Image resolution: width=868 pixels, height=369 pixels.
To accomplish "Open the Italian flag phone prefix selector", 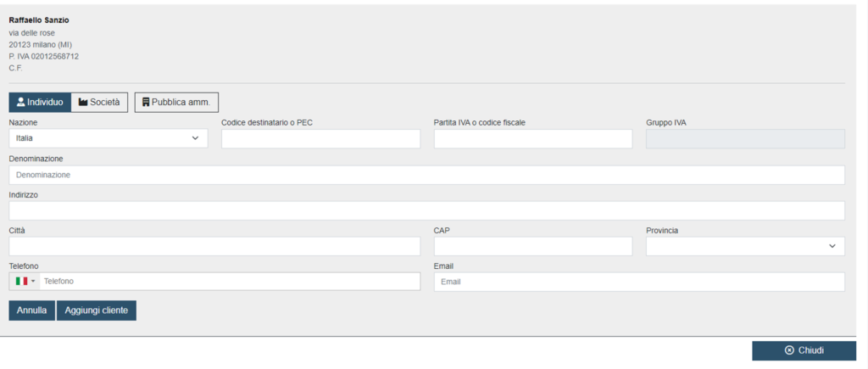I will pos(25,282).
